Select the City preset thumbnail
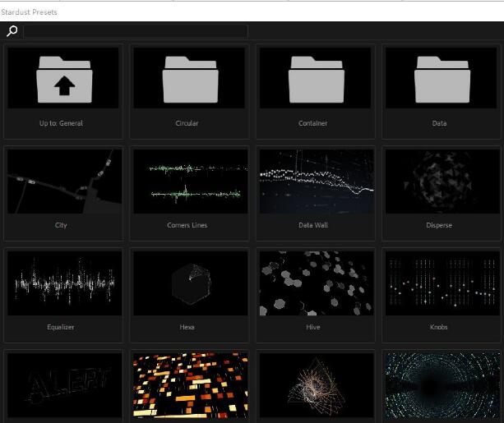Viewport: 504px width, 423px height. click(65, 182)
